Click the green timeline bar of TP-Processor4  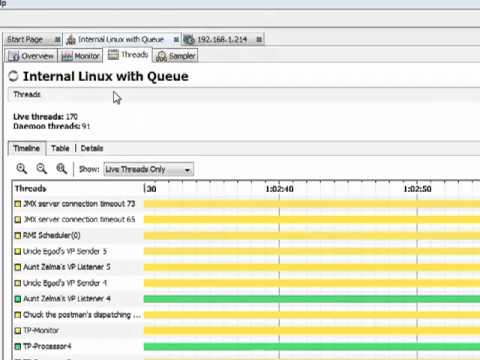[312, 346]
